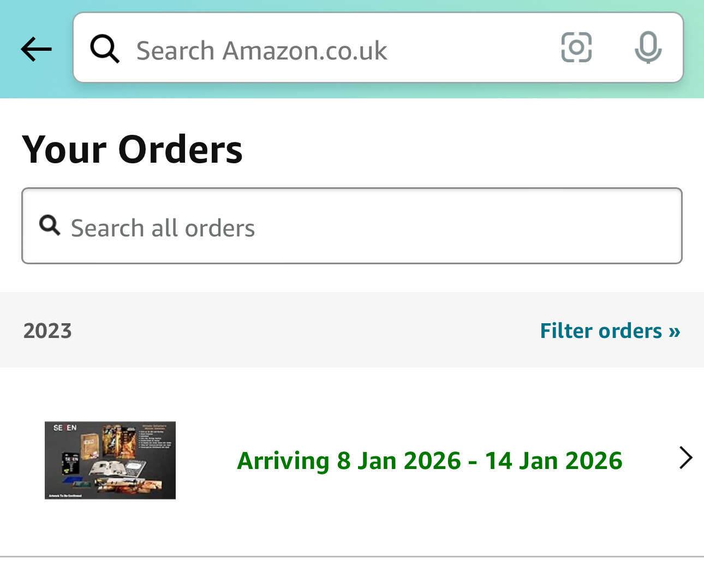This screenshot has height=588, width=704.
Task: Tap the 2023 year label
Action: tap(47, 331)
